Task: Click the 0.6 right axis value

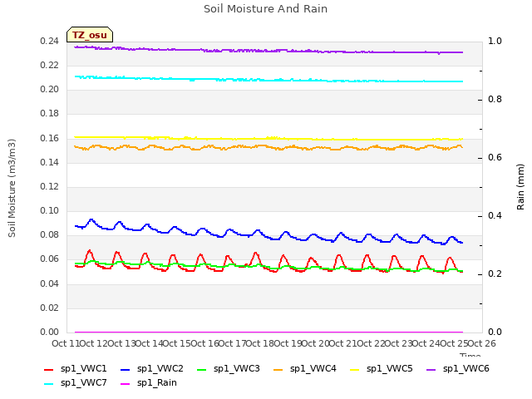Action: pyautogui.click(x=495, y=157)
